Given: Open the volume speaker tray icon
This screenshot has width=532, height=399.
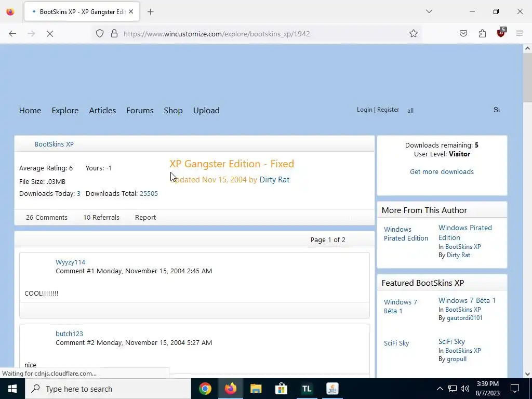Looking at the screenshot, I should pyautogui.click(x=465, y=389).
